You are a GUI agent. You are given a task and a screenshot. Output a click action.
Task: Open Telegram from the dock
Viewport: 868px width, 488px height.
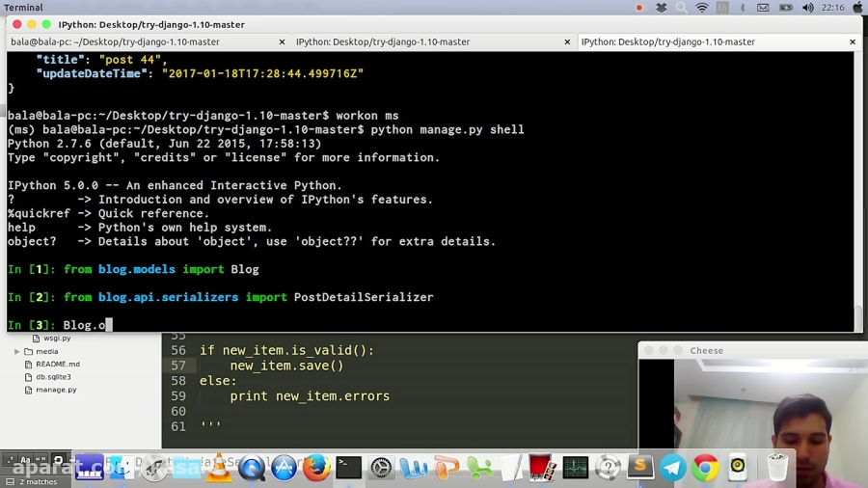click(x=672, y=469)
